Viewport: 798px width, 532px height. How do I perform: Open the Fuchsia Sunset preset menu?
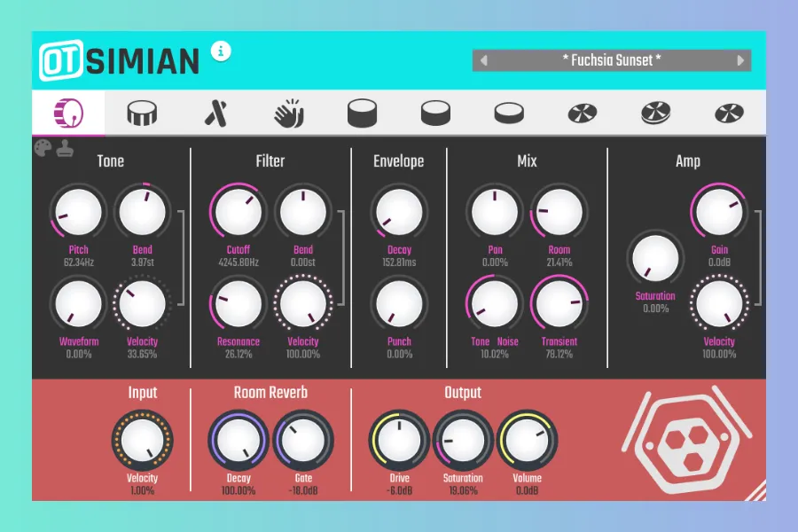coord(612,60)
